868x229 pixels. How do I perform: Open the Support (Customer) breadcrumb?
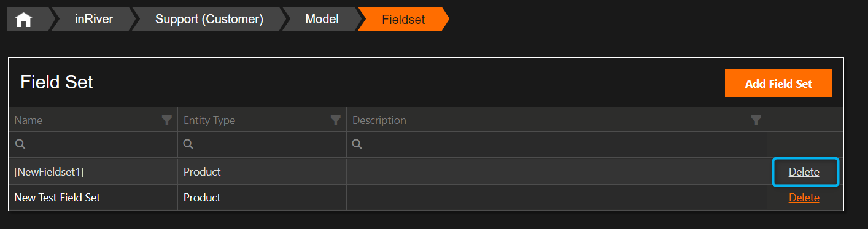(209, 20)
